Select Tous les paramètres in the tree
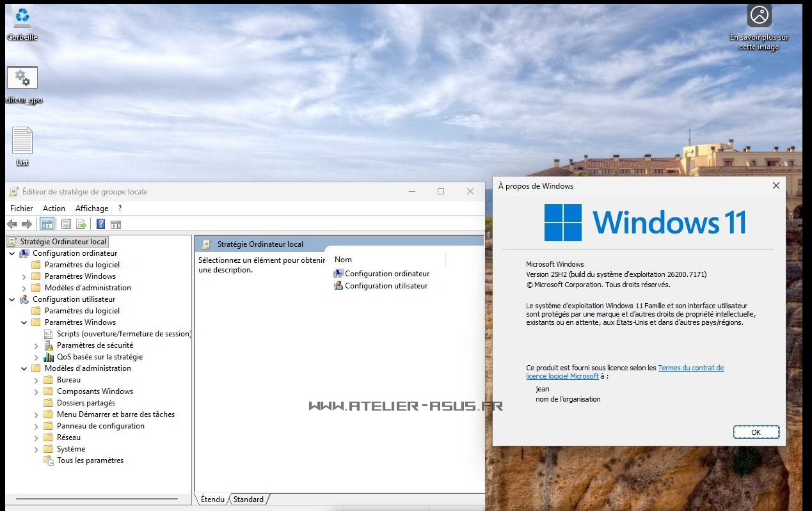812x511 pixels. 90,460
